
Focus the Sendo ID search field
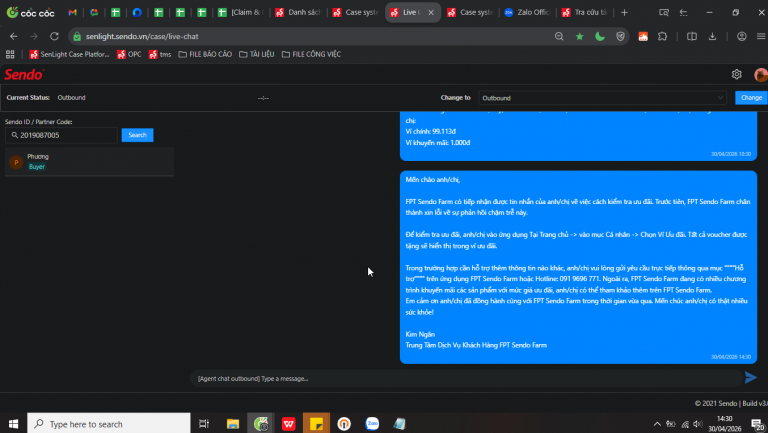click(61, 135)
